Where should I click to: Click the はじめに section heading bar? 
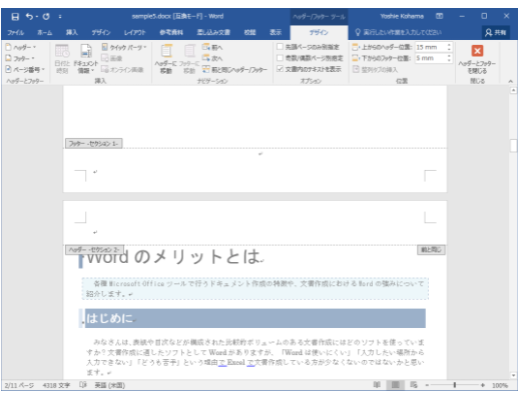(x=255, y=318)
